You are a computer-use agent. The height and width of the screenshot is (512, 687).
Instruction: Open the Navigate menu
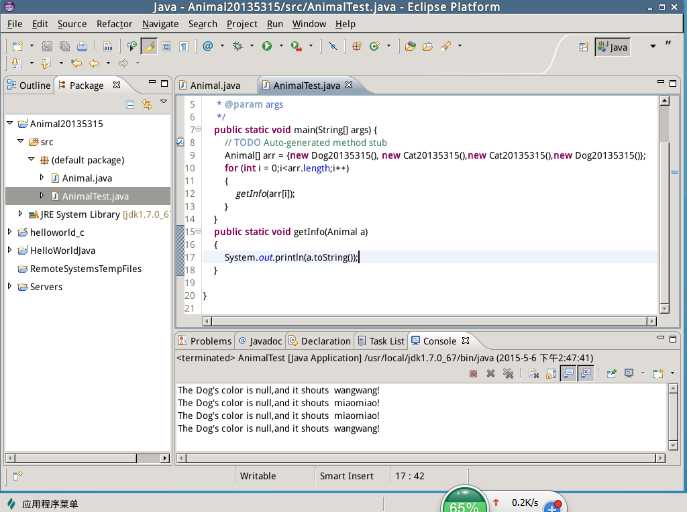point(160,24)
